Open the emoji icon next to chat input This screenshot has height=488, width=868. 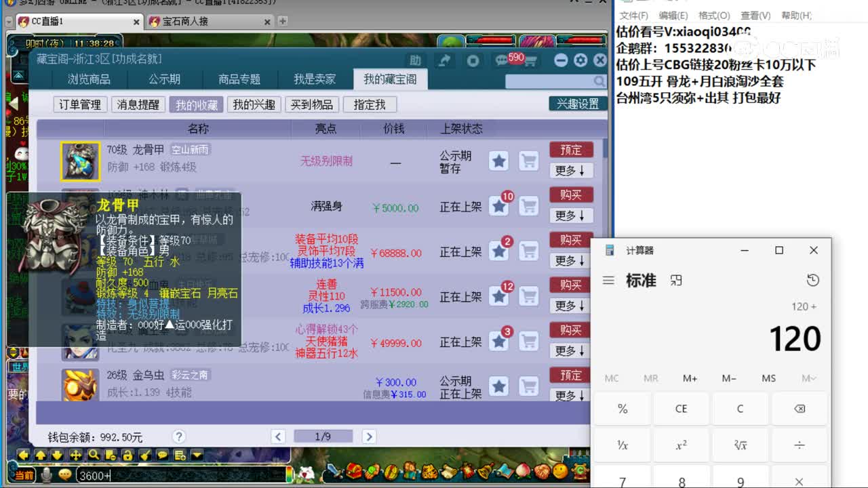coord(65,474)
